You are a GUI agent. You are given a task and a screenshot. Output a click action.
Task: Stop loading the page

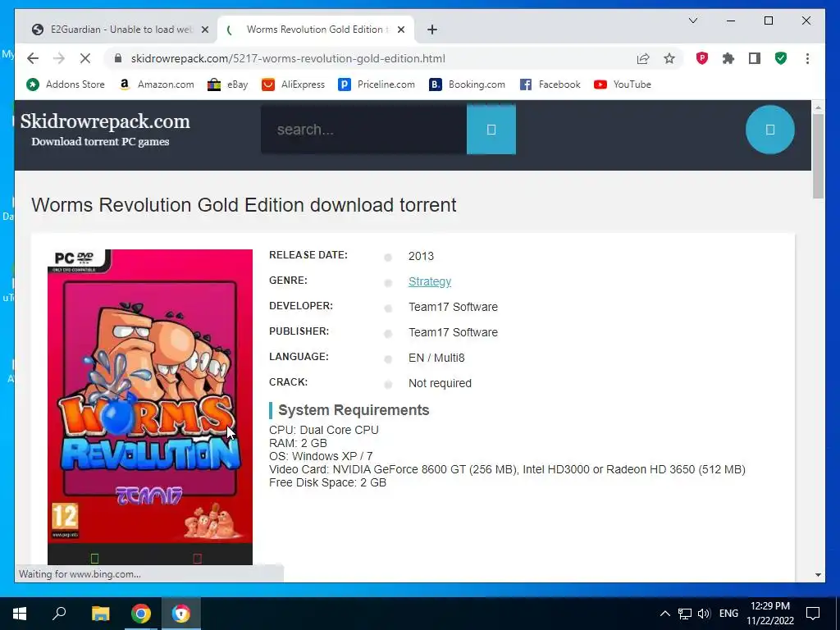pyautogui.click(x=85, y=58)
